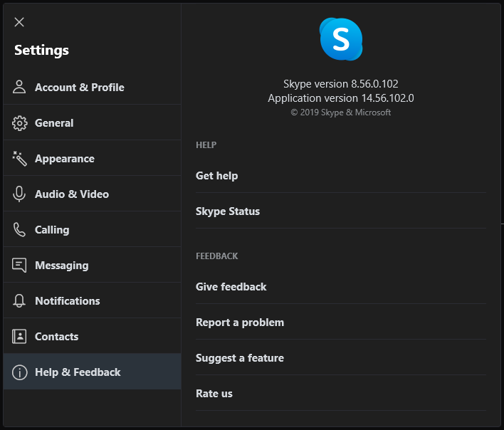Open the Rate us option
This screenshot has height=430, width=504.
(x=341, y=394)
